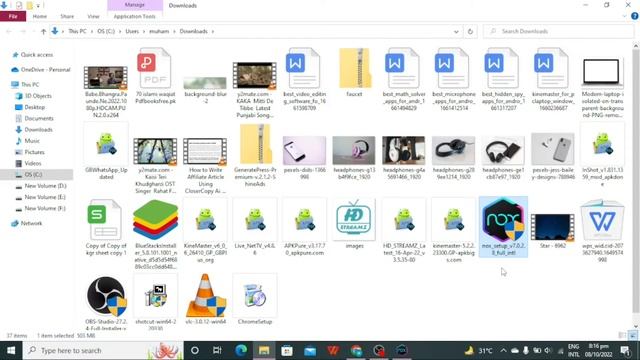640x360 pixels.
Task: Refresh the Downloads folder view
Action: 470,31
